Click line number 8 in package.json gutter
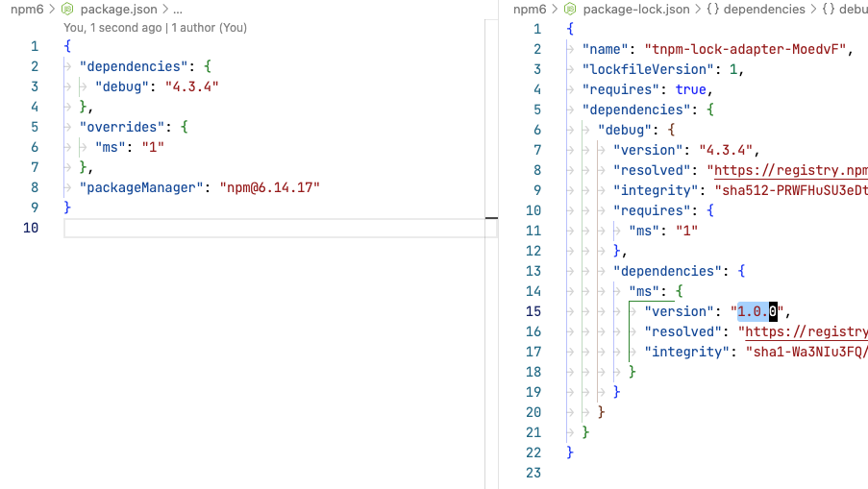Screen dimensions: 868x489 (35, 187)
